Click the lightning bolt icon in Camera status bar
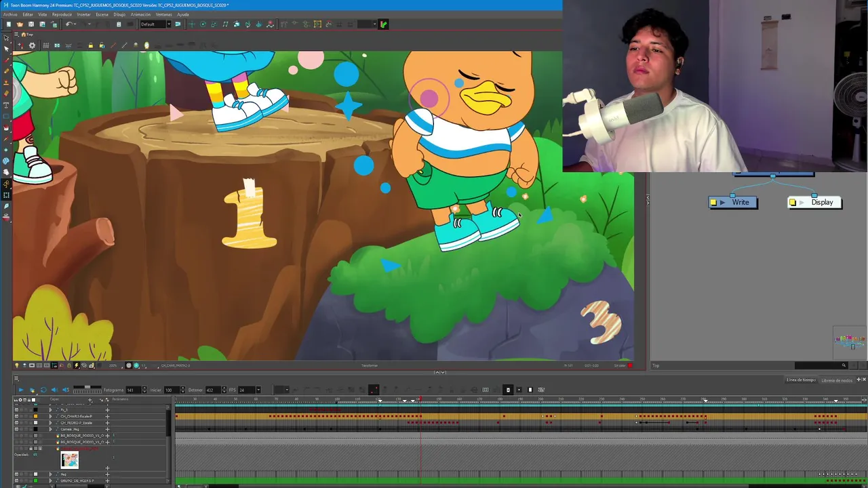This screenshot has width=868, height=488. (77, 365)
